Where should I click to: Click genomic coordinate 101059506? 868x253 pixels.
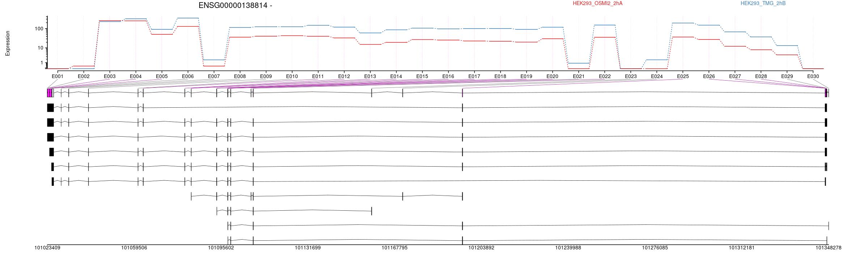point(134,248)
